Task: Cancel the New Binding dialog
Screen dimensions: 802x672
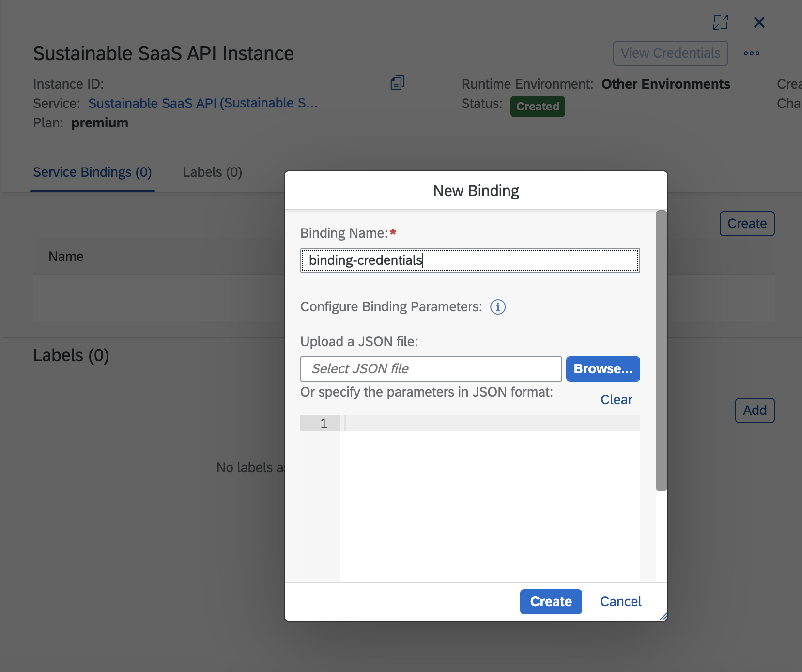Action: pos(620,602)
